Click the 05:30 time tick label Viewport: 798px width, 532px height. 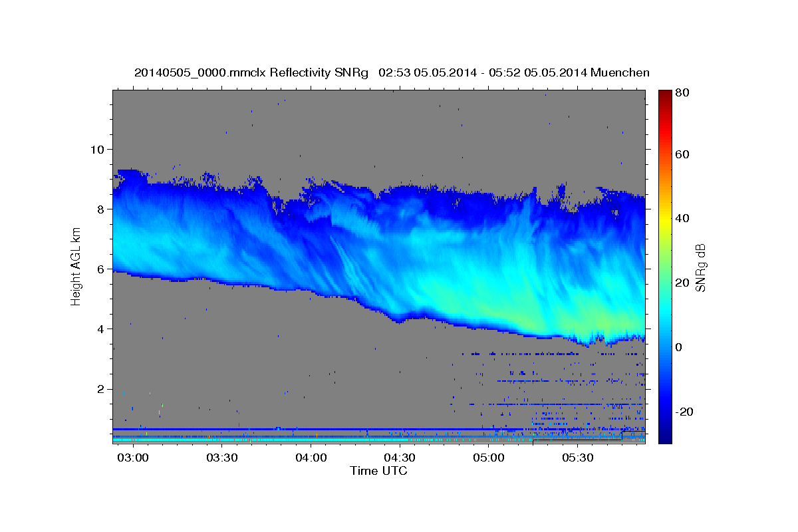click(x=578, y=459)
